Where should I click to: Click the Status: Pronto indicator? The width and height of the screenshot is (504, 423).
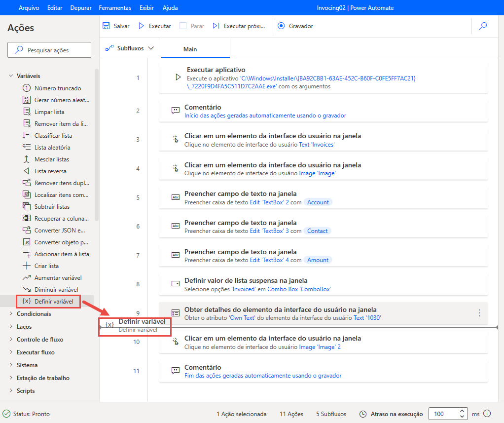[26, 414]
